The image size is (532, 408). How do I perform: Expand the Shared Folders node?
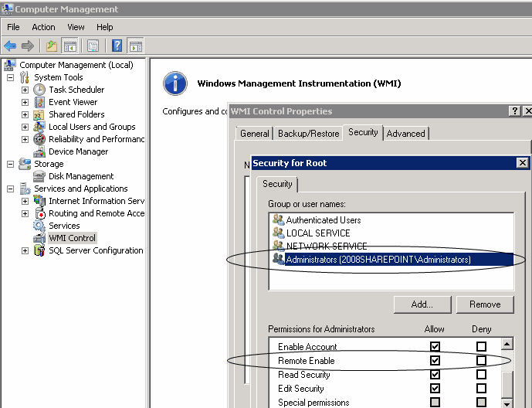(x=25, y=114)
